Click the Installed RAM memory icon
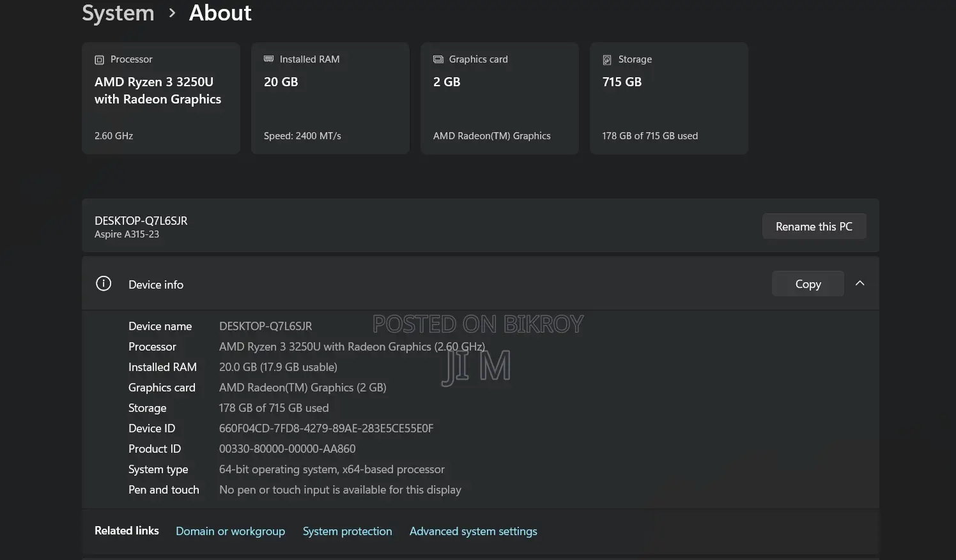The width and height of the screenshot is (956, 560). (x=268, y=59)
